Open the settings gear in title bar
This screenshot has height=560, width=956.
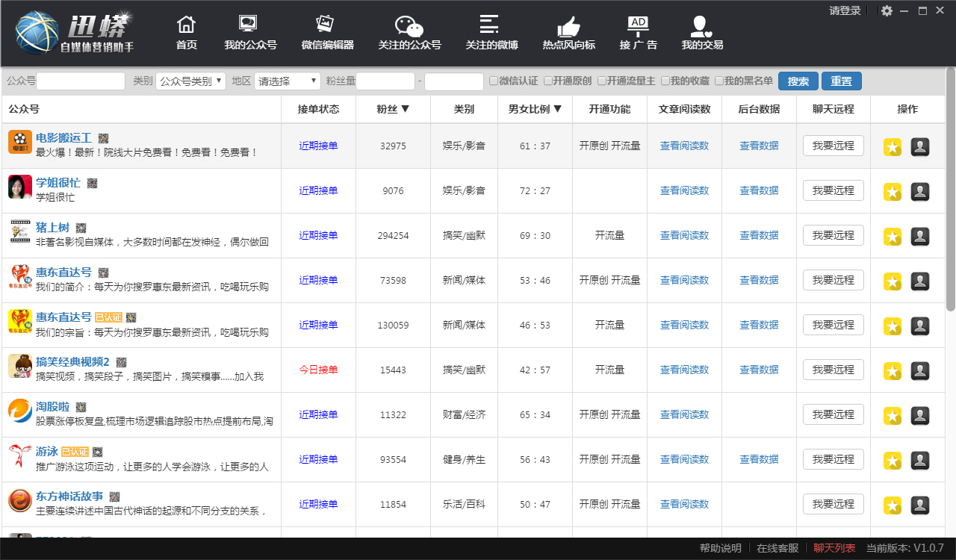[887, 10]
